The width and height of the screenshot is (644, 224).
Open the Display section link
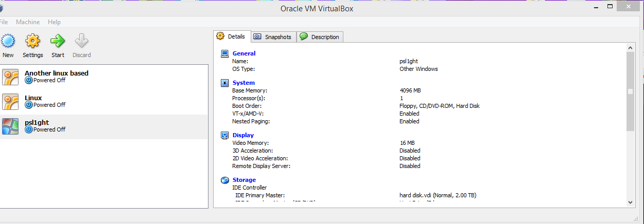point(243,135)
